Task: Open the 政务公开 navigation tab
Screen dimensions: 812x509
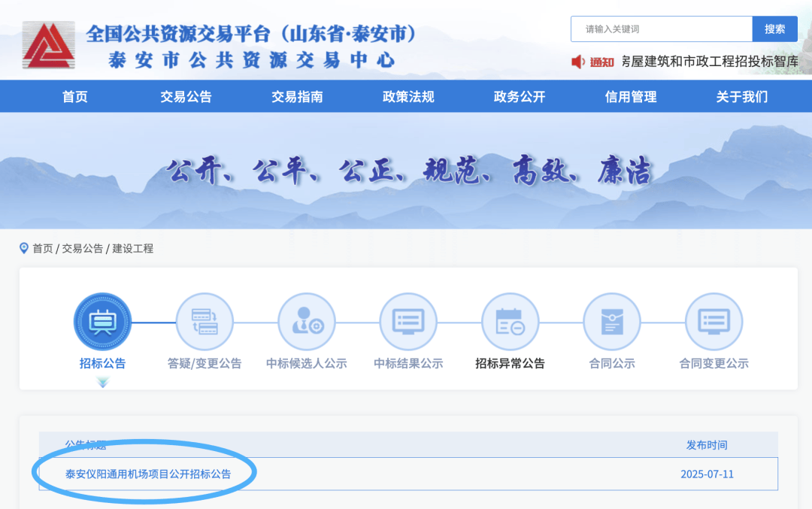Action: coord(518,95)
